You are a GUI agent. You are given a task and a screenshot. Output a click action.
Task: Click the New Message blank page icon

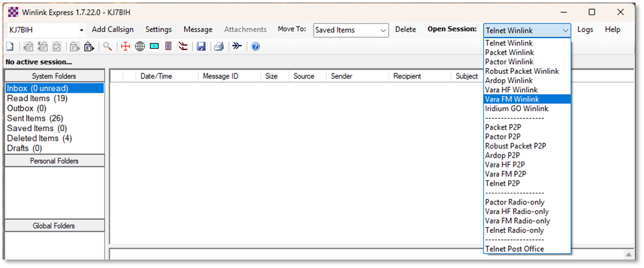(10, 47)
